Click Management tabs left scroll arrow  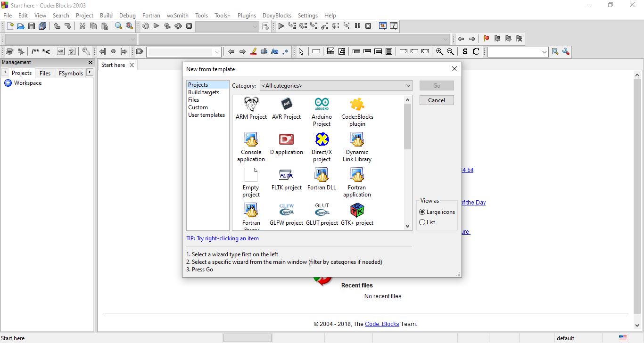click(x=5, y=73)
